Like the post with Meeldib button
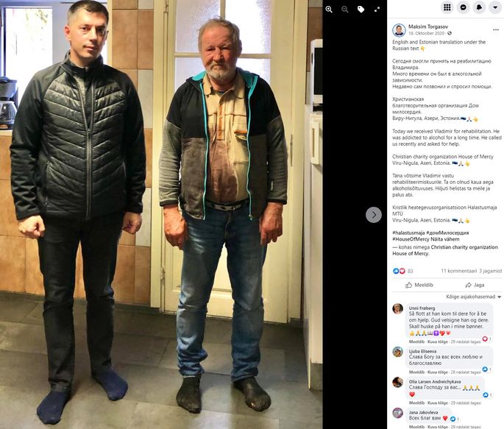504x429 pixels. pos(419,285)
